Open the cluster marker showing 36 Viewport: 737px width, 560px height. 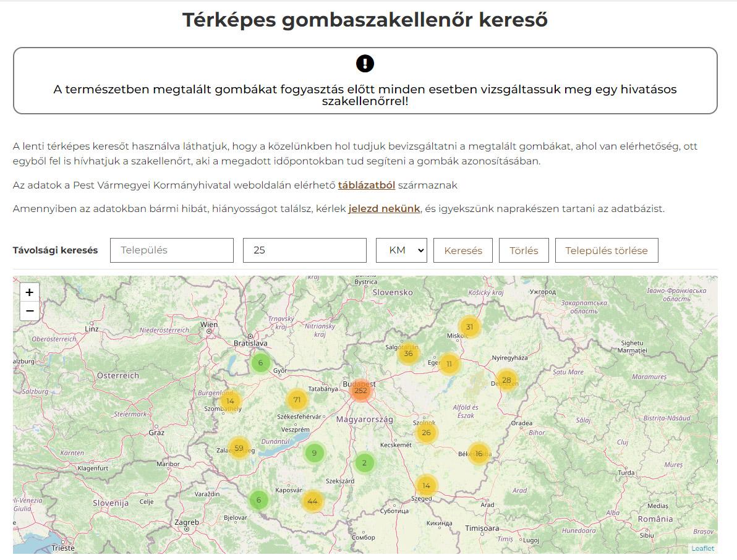point(408,354)
